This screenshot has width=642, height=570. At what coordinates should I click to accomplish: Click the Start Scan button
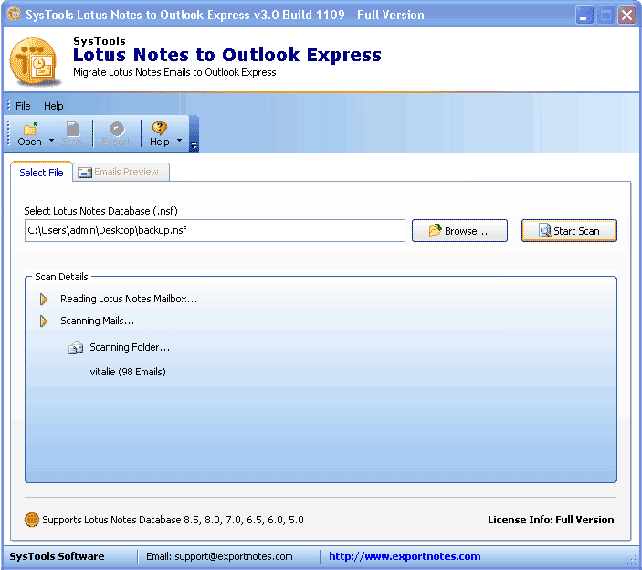(x=569, y=231)
